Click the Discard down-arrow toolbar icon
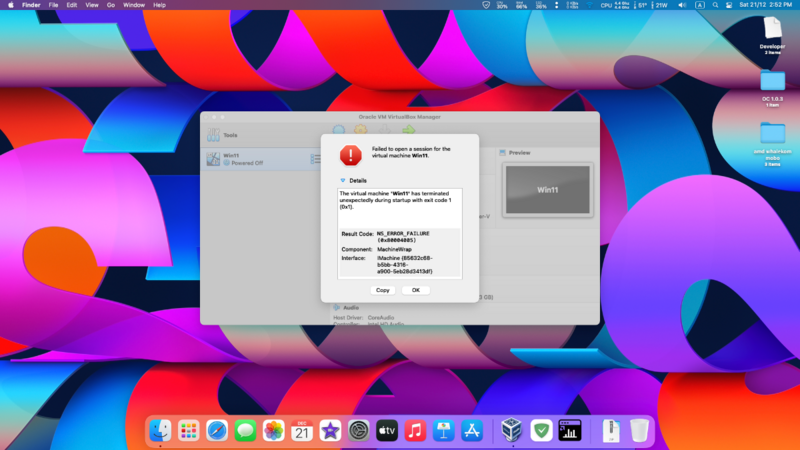This screenshot has width=800, height=450. 385,131
